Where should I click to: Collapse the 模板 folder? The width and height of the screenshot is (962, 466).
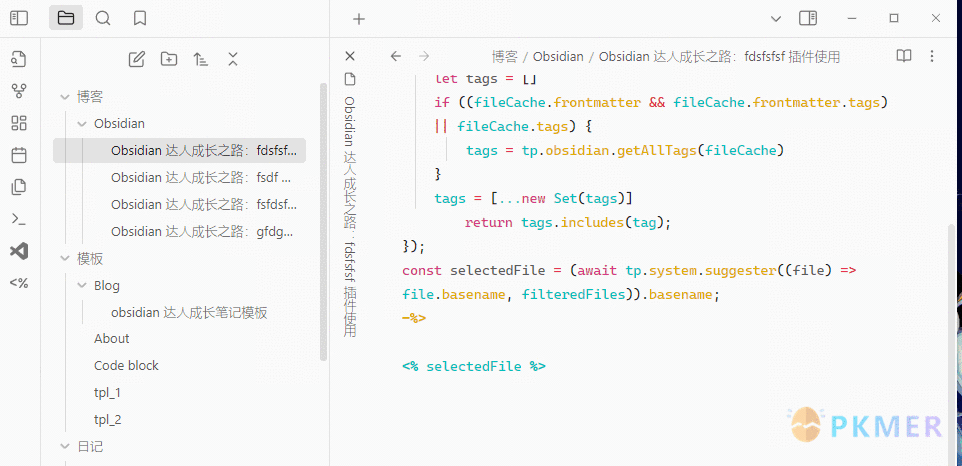pyautogui.click(x=64, y=259)
